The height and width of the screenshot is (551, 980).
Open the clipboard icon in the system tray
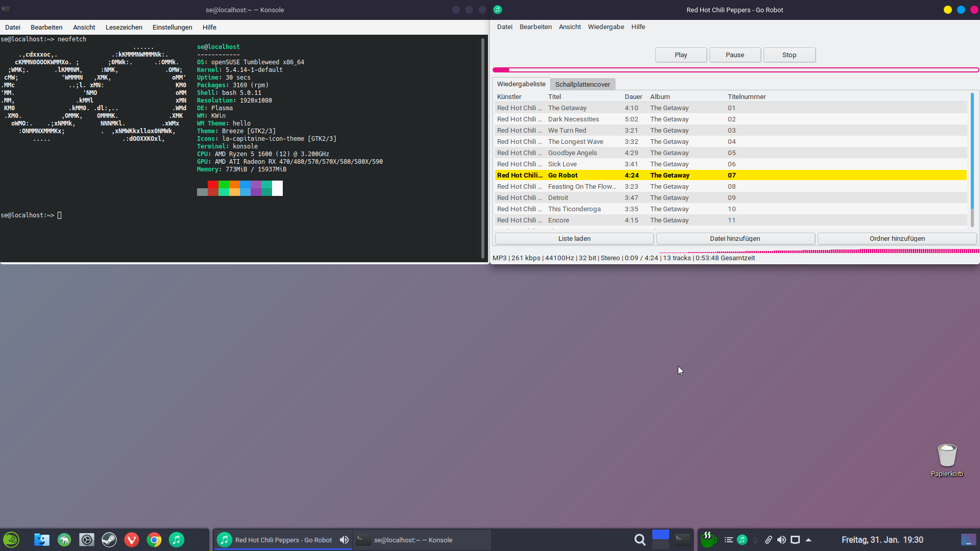729,540
